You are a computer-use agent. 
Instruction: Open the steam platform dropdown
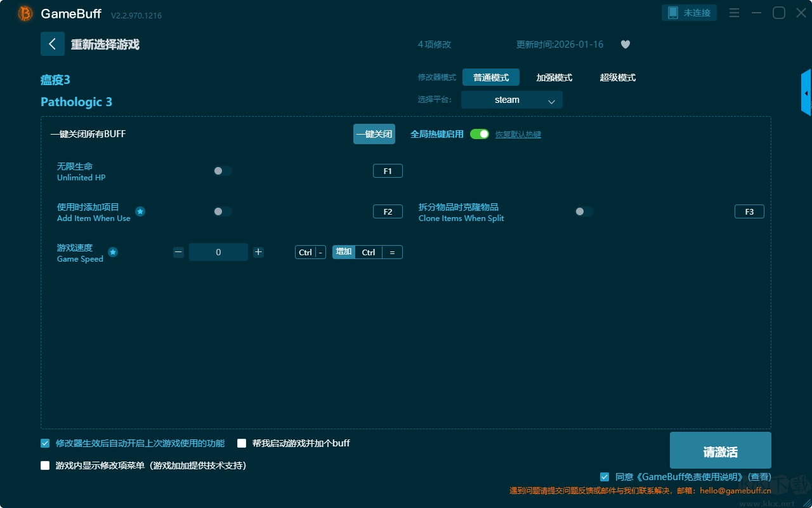[511, 100]
